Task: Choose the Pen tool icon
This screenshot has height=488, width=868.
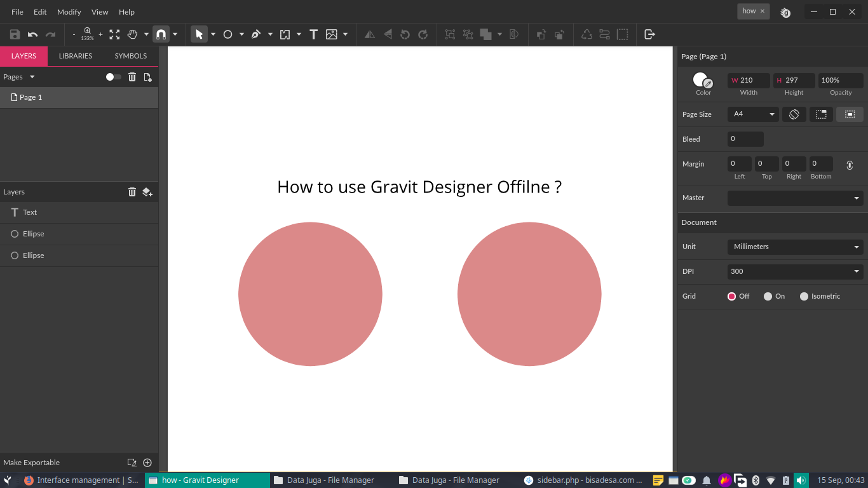Action: pos(256,34)
